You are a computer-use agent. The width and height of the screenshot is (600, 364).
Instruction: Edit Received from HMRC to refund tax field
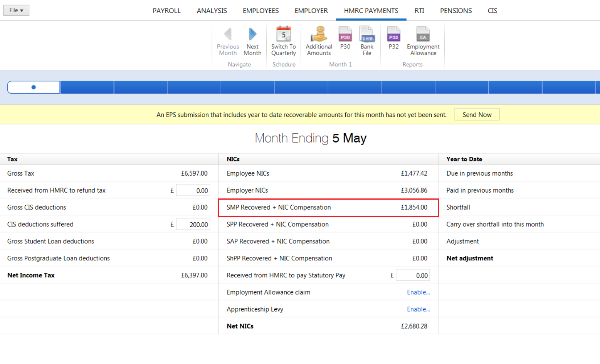[x=193, y=190]
